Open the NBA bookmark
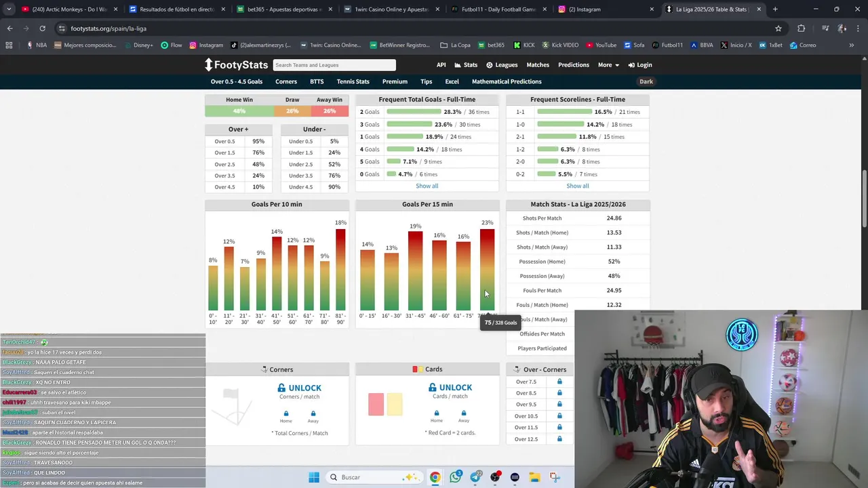The height and width of the screenshot is (488, 868). (37, 45)
